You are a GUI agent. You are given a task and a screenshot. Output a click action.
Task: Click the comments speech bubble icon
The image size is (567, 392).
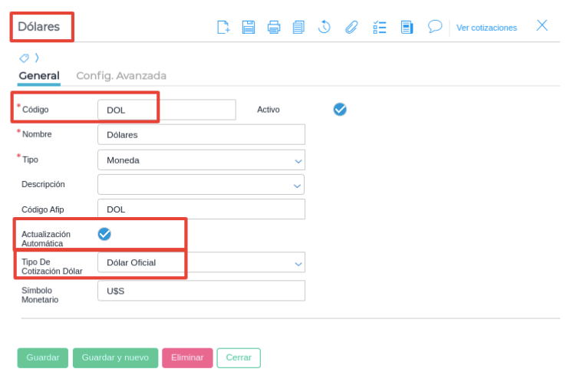tap(435, 26)
